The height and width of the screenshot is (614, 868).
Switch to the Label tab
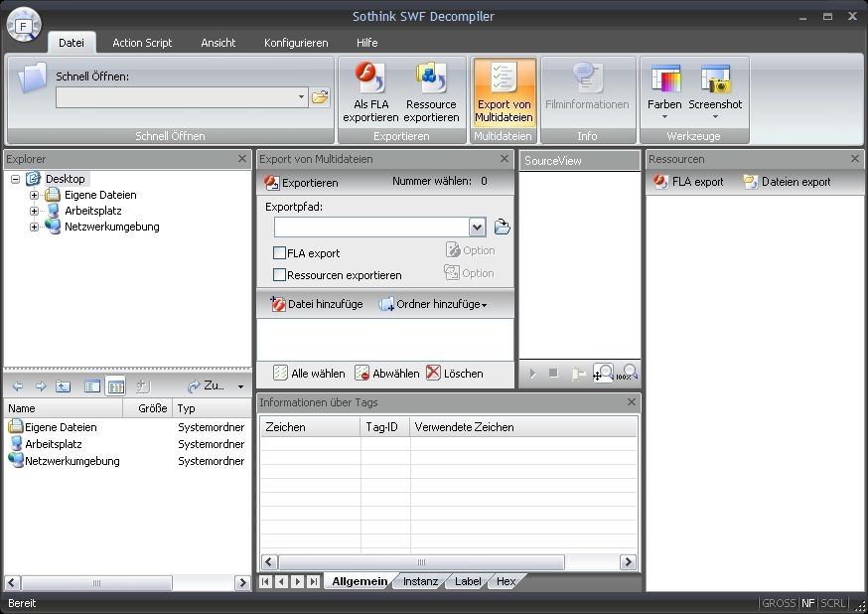(468, 581)
